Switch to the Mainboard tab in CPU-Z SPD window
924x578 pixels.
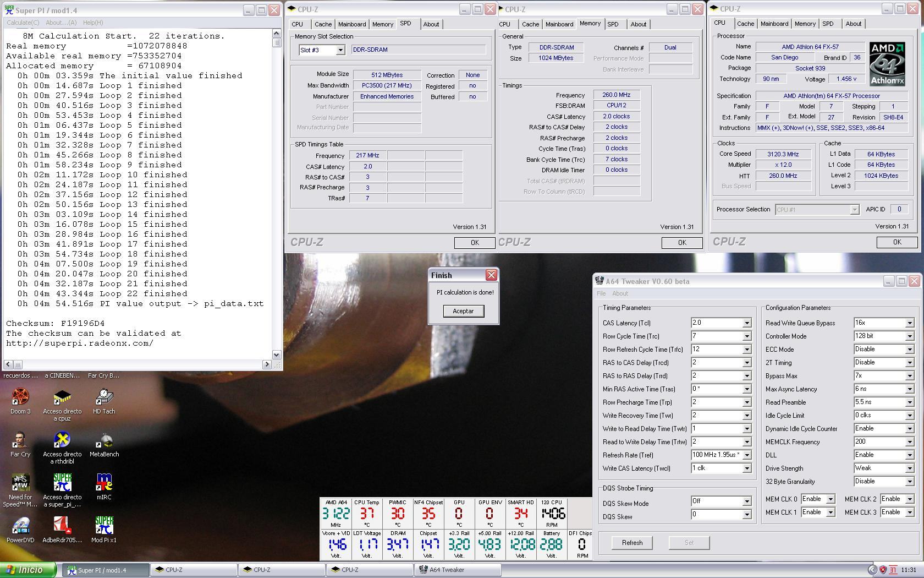tap(352, 24)
